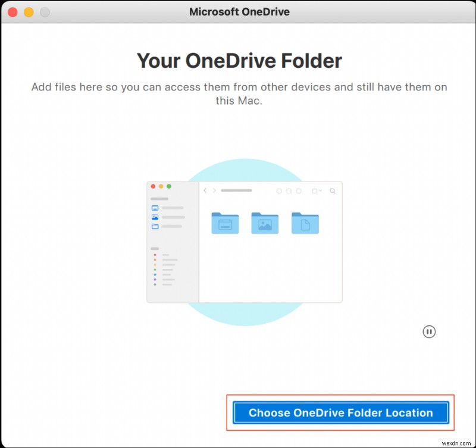This screenshot has height=448, width=476.
Task: Click the 'Add files here' description text
Action: (239, 93)
